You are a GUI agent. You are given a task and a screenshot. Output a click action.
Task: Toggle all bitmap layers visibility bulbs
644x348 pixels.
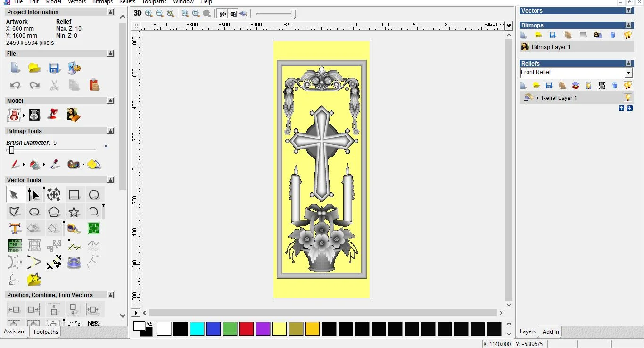pyautogui.click(x=627, y=34)
